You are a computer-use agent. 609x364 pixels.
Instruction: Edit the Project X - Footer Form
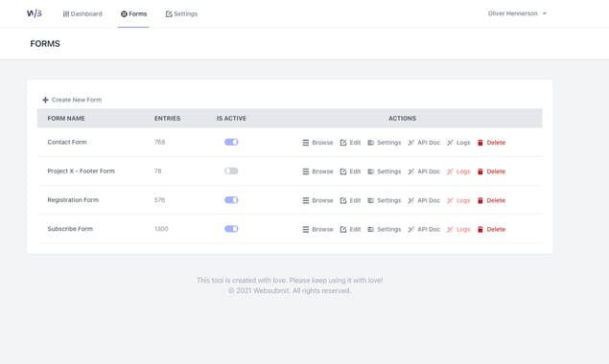pos(350,171)
